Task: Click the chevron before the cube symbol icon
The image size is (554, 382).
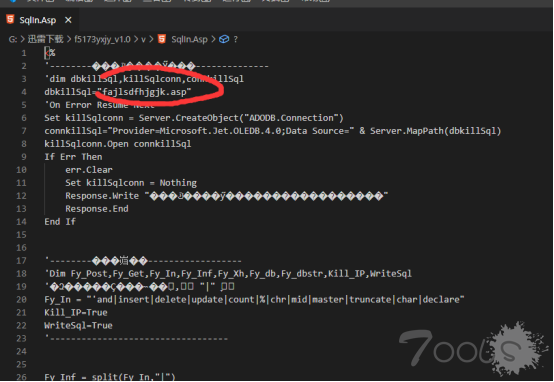Action: pos(213,39)
